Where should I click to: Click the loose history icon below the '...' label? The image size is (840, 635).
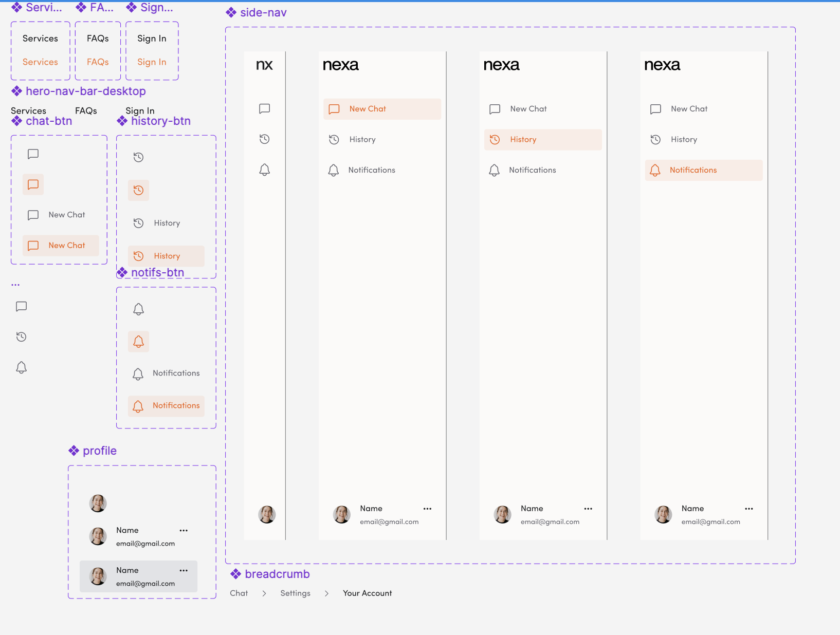click(22, 337)
